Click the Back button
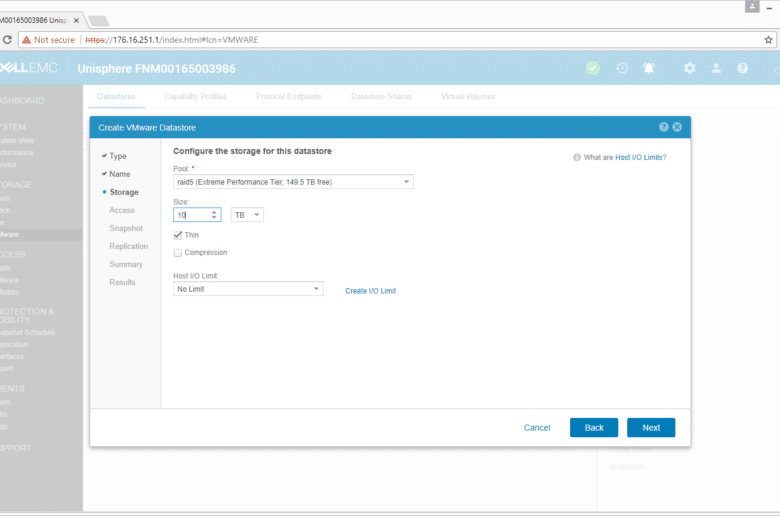 [594, 427]
